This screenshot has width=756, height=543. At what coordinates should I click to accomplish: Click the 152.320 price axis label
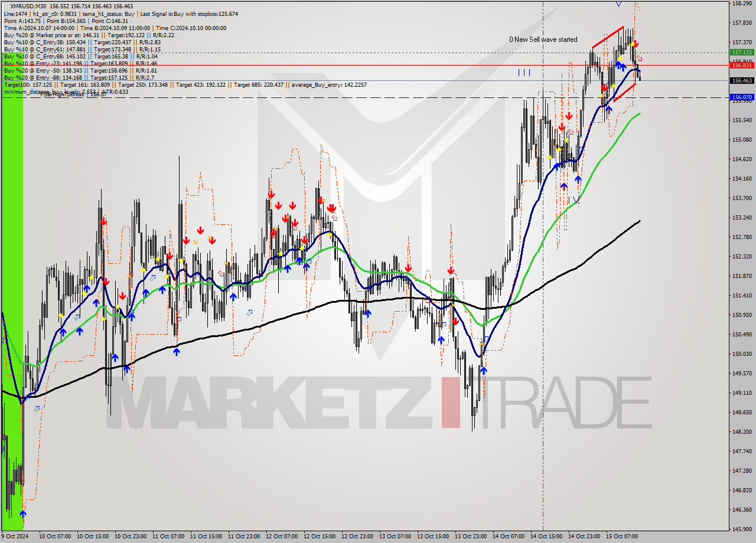pos(741,256)
